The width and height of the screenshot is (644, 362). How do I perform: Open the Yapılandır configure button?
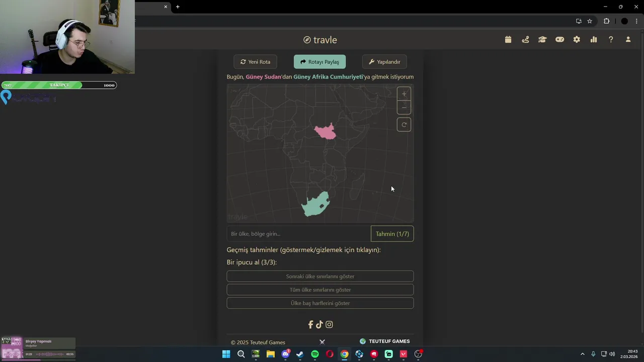point(384,62)
